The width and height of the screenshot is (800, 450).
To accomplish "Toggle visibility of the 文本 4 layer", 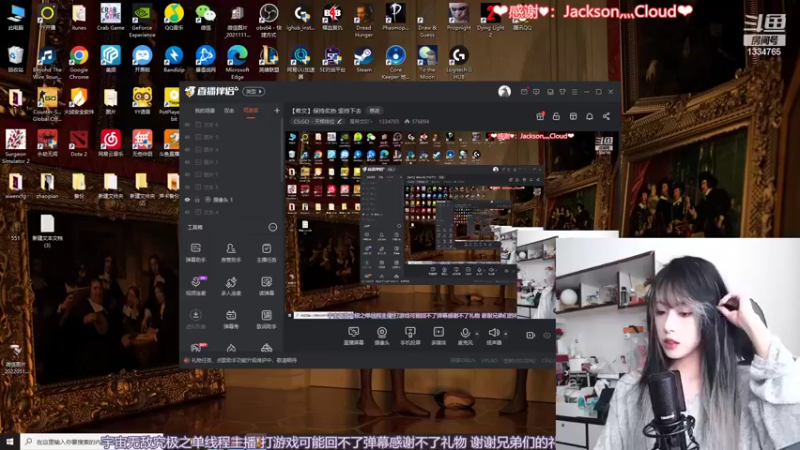I will [x=187, y=212].
